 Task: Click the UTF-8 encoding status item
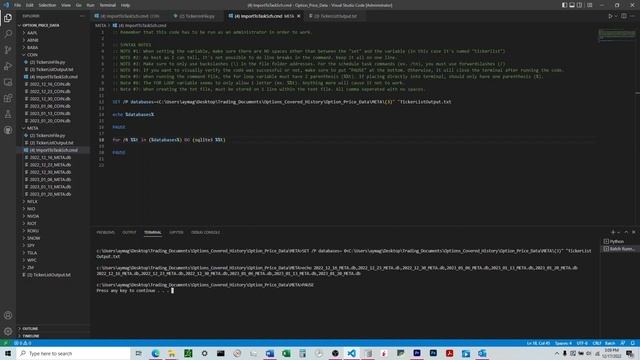pyautogui.click(x=582, y=343)
